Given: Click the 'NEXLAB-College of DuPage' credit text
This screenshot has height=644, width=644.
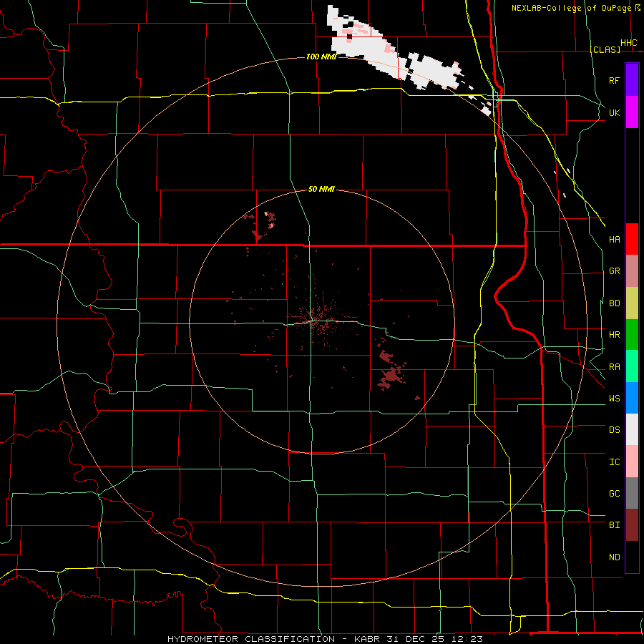Looking at the screenshot, I should (x=571, y=8).
